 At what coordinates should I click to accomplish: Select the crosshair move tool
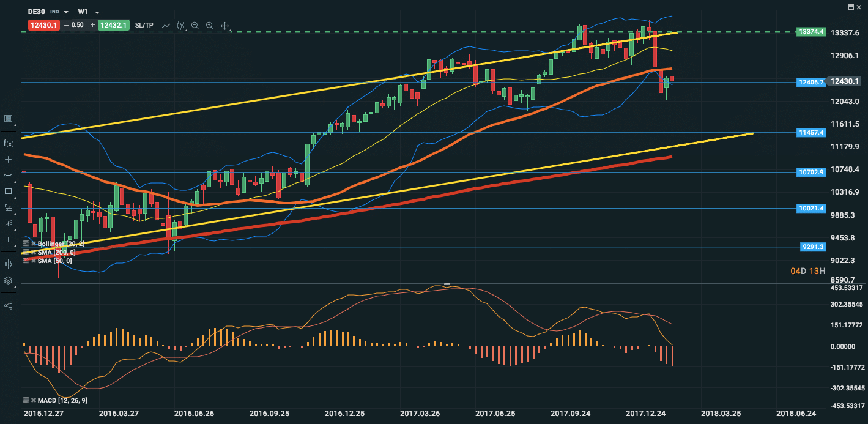(224, 26)
